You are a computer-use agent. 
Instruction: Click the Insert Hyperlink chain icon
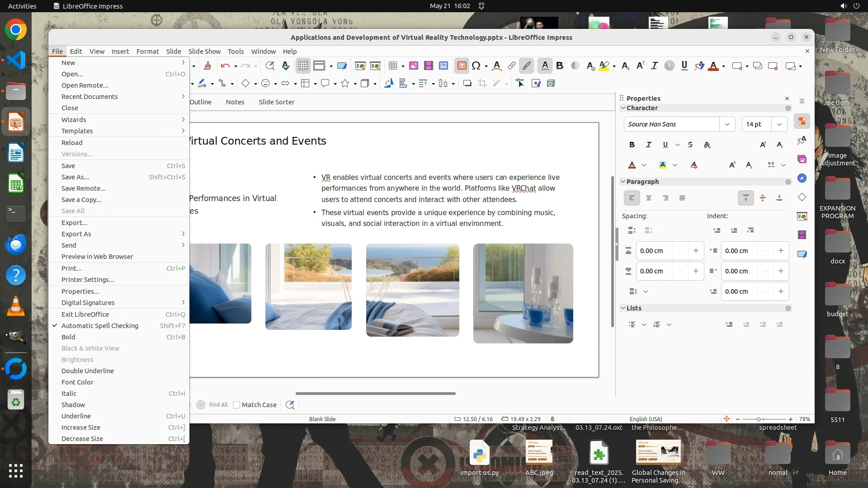click(x=511, y=66)
